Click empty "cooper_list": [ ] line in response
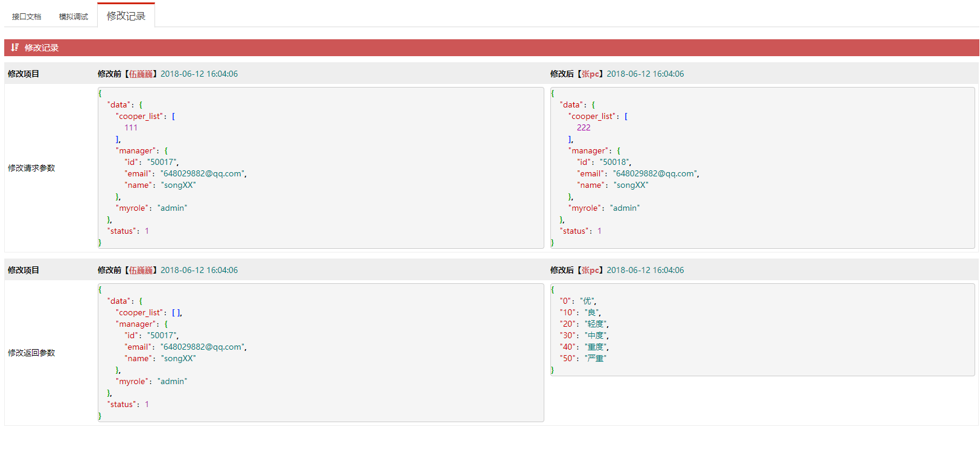This screenshot has width=980, height=456. [x=149, y=312]
